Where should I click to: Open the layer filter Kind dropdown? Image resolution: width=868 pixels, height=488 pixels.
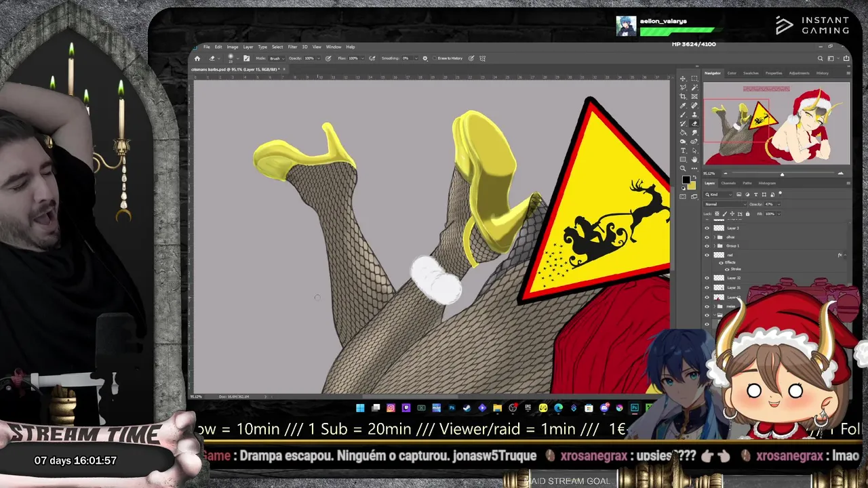[x=718, y=195]
